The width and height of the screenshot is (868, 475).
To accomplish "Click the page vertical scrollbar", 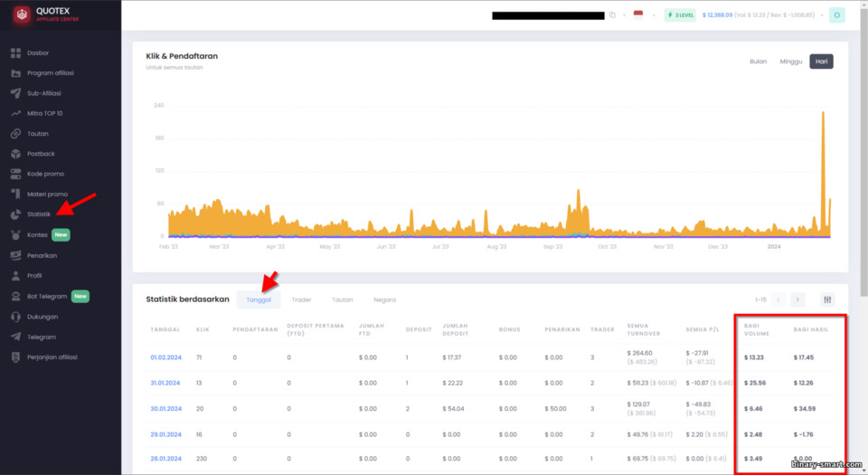I will pyautogui.click(x=863, y=155).
